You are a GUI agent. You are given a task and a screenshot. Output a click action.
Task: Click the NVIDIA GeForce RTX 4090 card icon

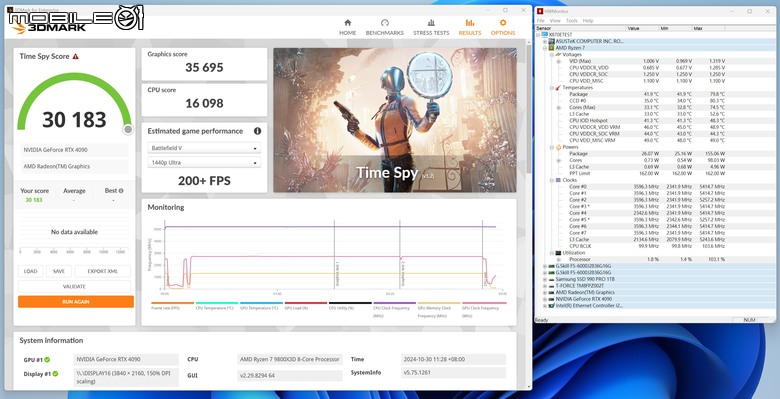[551, 299]
